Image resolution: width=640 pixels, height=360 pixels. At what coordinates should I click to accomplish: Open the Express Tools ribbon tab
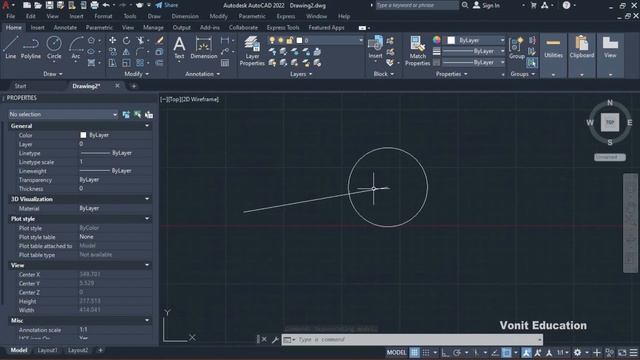tap(283, 27)
